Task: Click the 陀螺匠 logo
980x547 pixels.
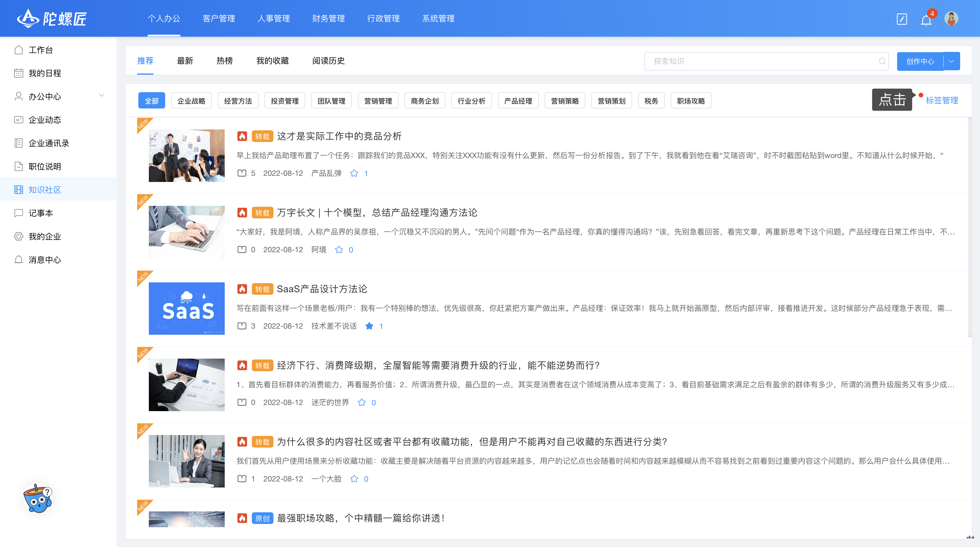Action: pyautogui.click(x=52, y=18)
